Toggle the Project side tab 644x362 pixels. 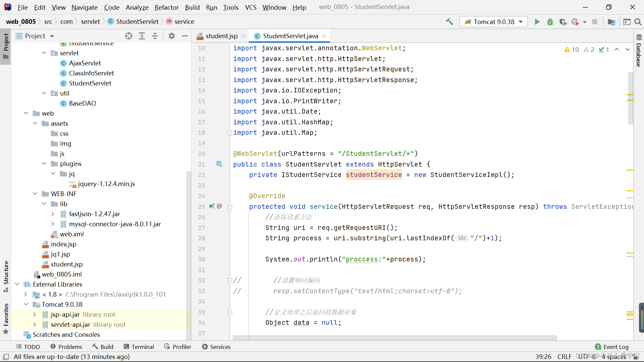tap(6, 46)
